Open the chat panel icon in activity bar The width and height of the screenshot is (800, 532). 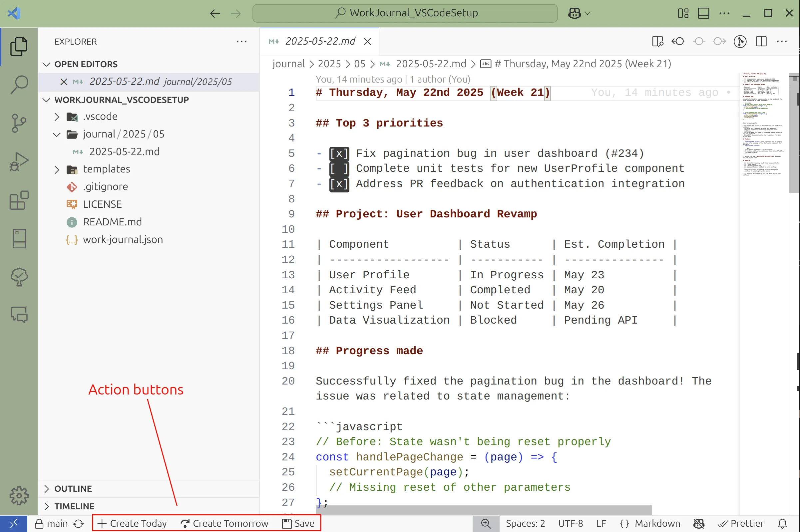(x=19, y=315)
